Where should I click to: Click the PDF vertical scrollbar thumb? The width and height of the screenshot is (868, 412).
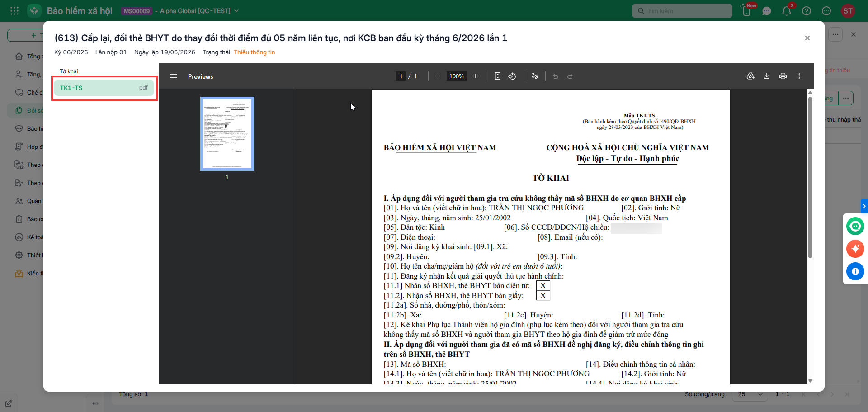pos(810,177)
